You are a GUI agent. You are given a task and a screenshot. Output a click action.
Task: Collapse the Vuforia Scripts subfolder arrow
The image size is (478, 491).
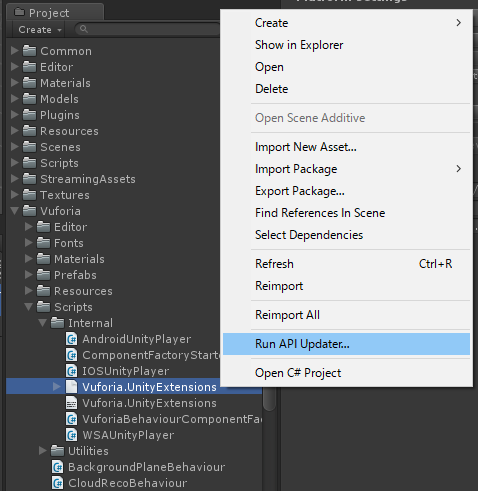[x=29, y=307]
